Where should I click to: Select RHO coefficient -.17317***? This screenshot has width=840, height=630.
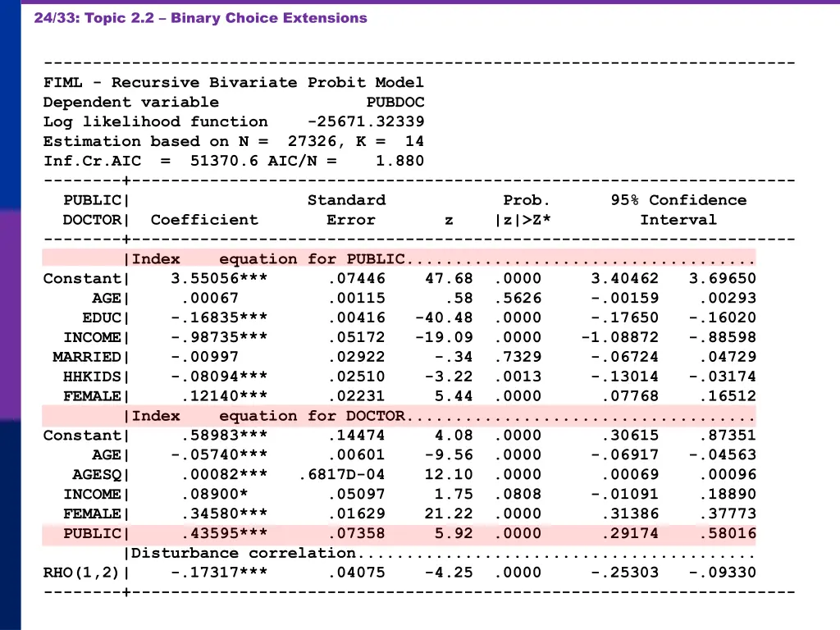pos(219,573)
